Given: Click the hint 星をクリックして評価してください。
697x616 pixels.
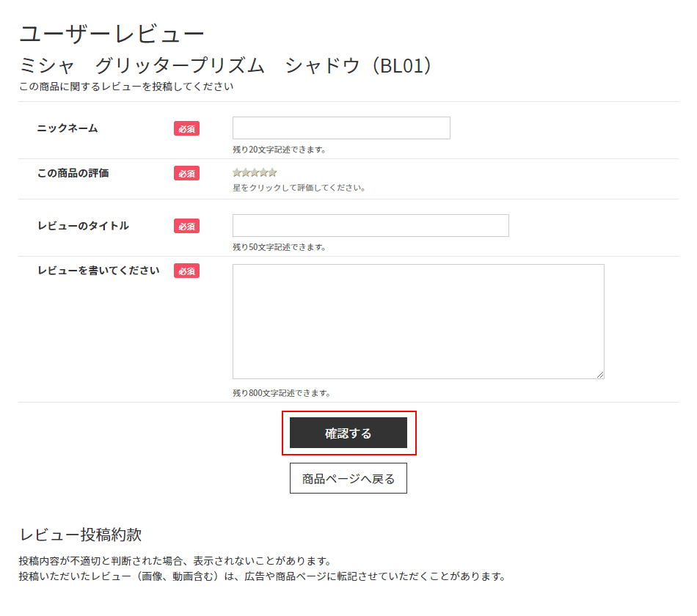Looking at the screenshot, I should click(299, 188).
